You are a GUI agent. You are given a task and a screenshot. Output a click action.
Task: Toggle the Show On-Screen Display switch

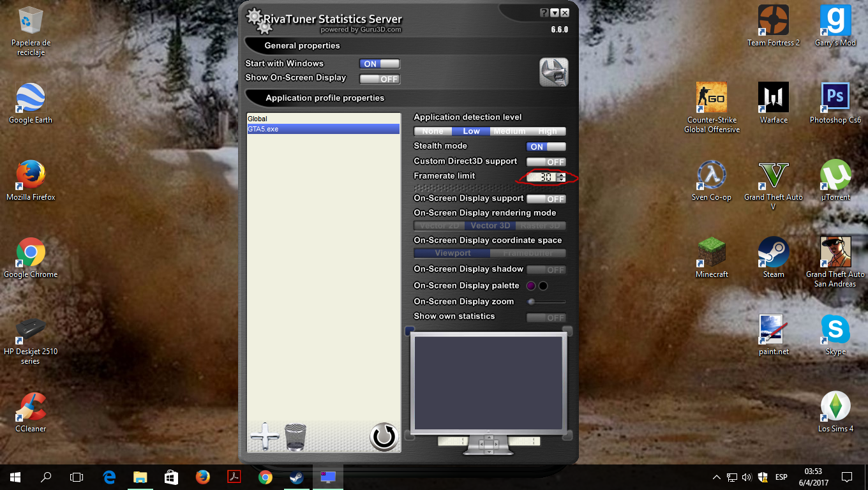[x=380, y=79]
